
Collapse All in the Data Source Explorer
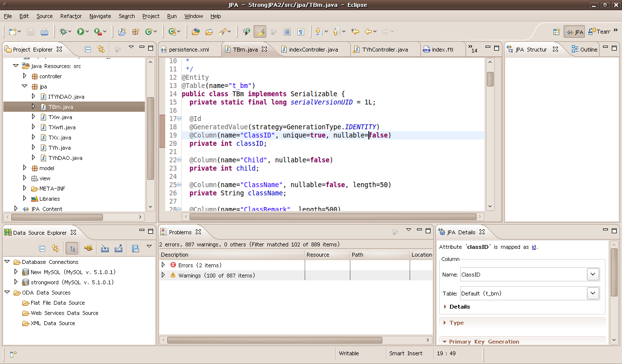coord(42,248)
